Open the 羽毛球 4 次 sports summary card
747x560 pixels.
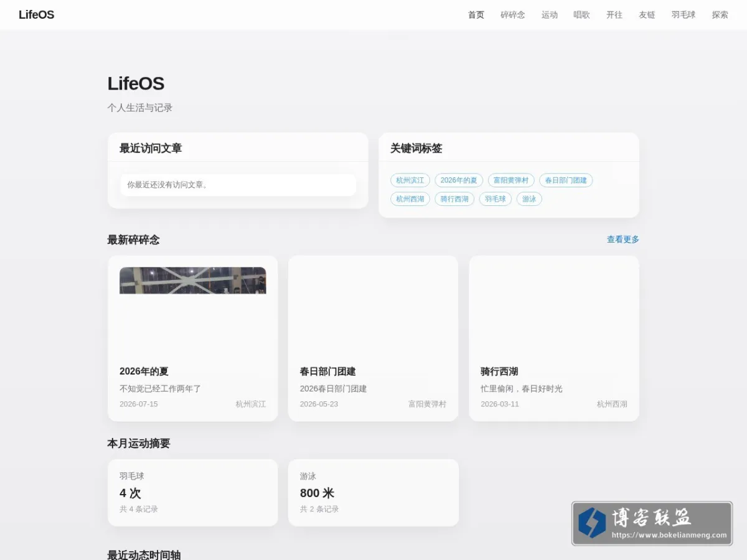click(x=193, y=493)
